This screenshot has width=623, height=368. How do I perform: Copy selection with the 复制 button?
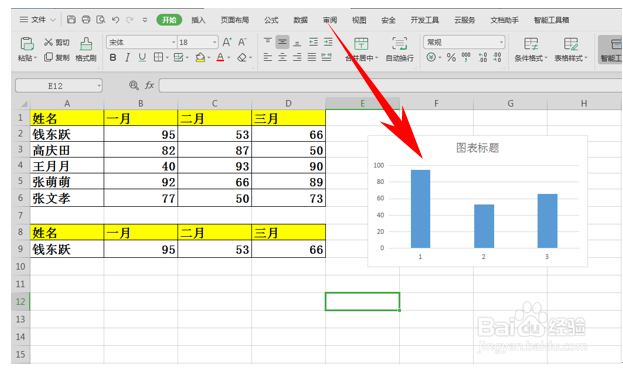(x=57, y=58)
